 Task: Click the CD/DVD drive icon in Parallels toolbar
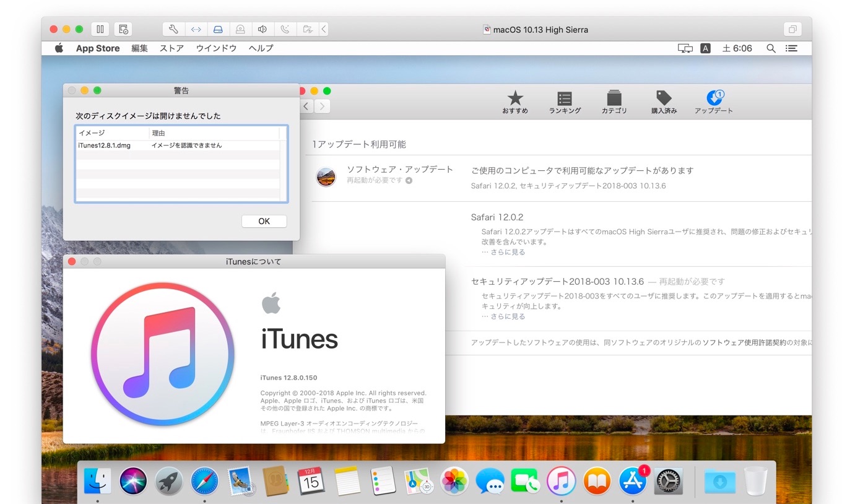(240, 29)
